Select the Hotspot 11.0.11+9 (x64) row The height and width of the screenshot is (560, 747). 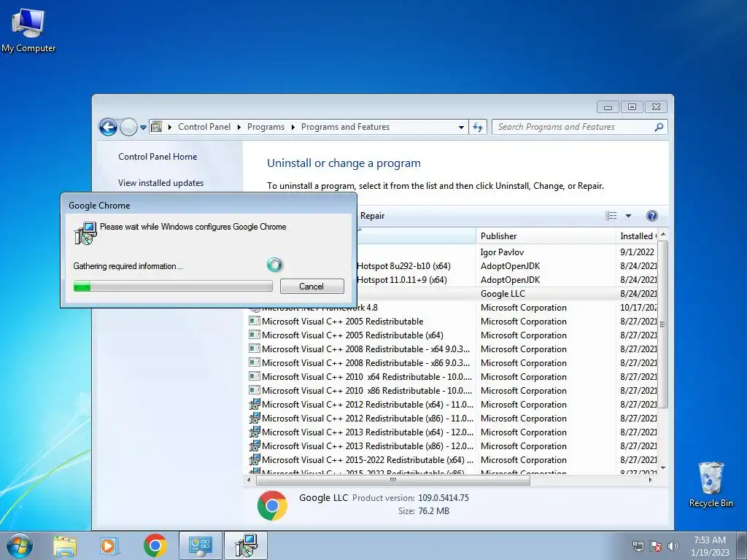click(x=507, y=279)
